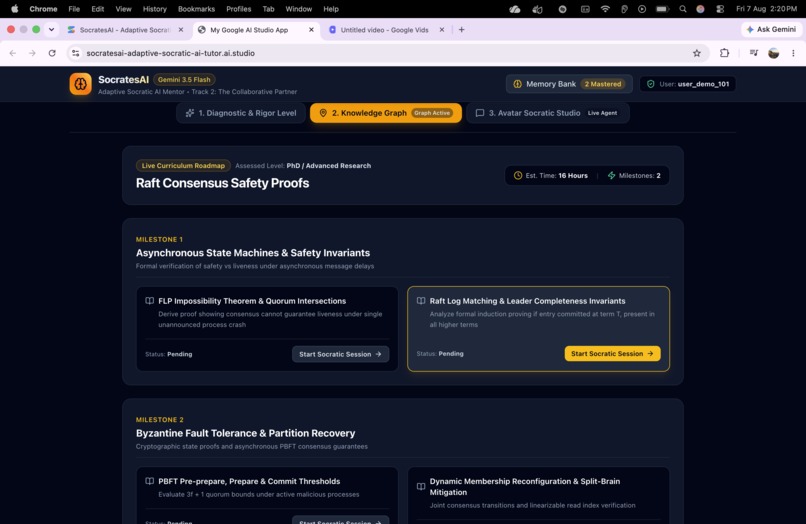This screenshot has height=524, width=806.
Task: Close the Untitled video - Google Vids tab
Action: point(442,30)
